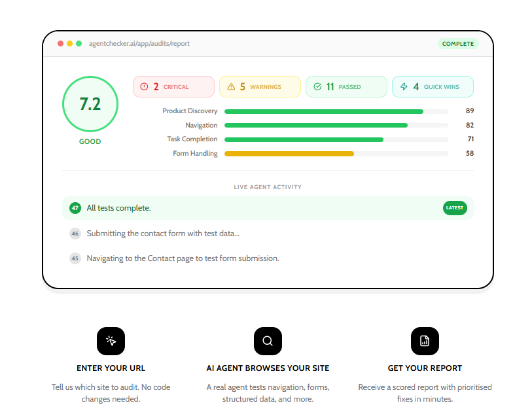532x420 pixels.
Task: Click the score value 82
Action: coord(470,125)
